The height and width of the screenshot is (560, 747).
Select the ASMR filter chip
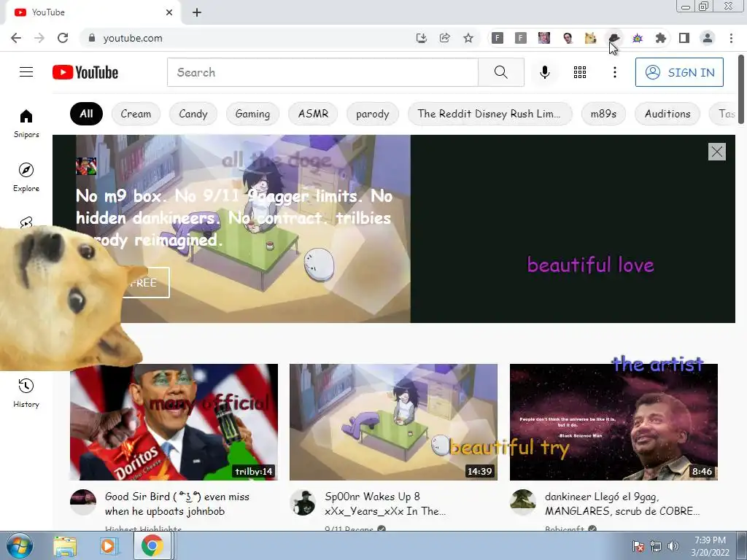313,114
